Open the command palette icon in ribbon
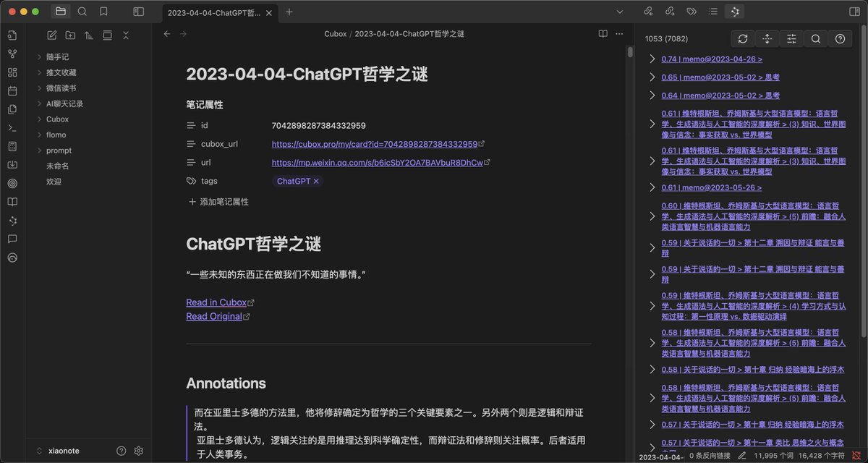Screen dimensions: 868x463 point(12,127)
